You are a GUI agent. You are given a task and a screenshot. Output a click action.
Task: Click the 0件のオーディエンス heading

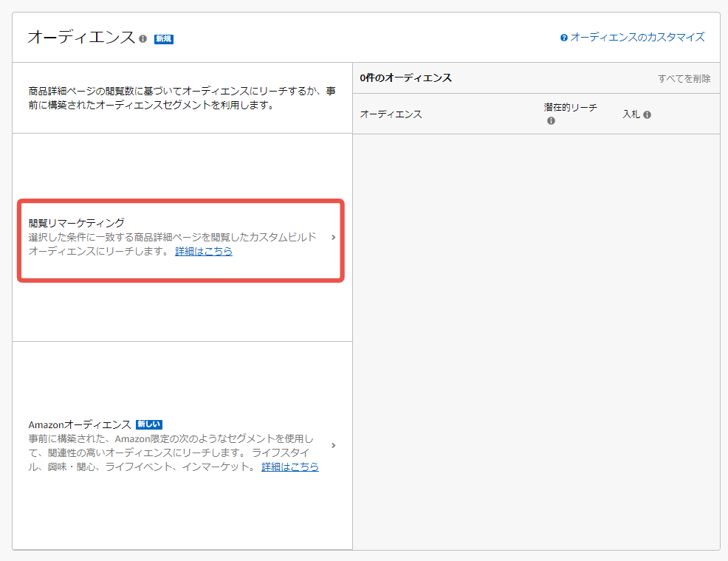[405, 78]
